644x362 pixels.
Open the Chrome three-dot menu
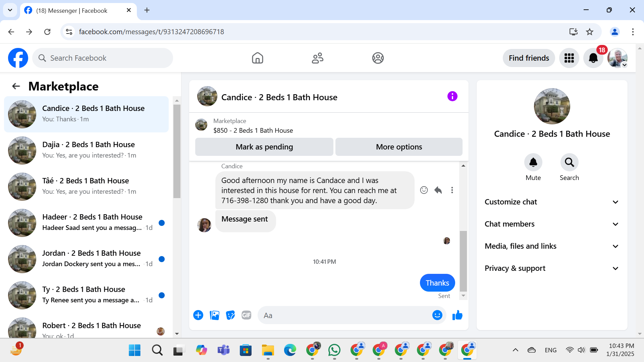click(633, 32)
